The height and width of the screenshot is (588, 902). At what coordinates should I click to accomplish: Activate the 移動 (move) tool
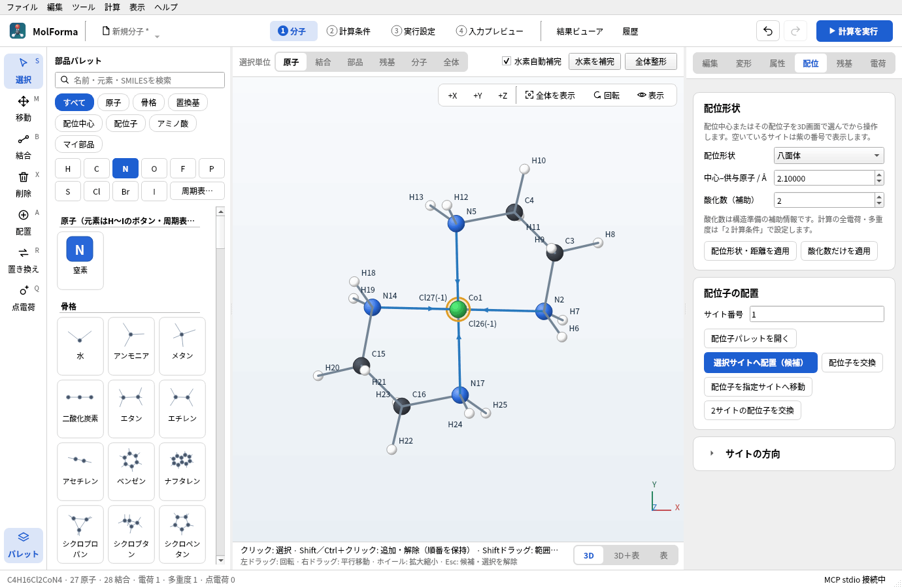pos(24,108)
